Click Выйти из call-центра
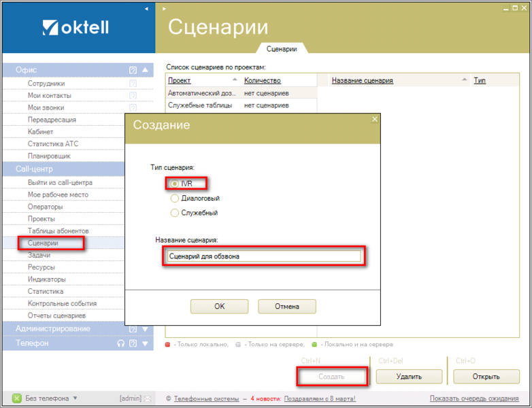 pyautogui.click(x=60, y=182)
